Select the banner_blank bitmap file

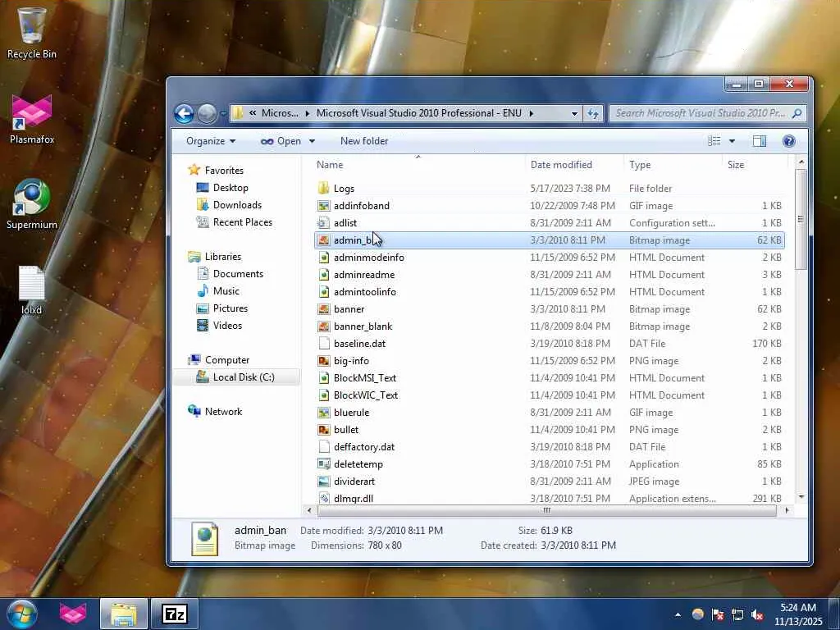click(549, 326)
